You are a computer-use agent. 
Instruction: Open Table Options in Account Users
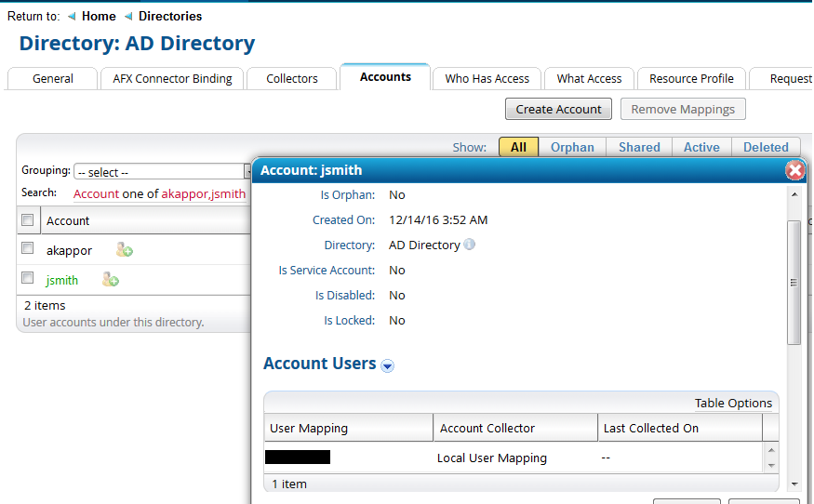coord(733,403)
